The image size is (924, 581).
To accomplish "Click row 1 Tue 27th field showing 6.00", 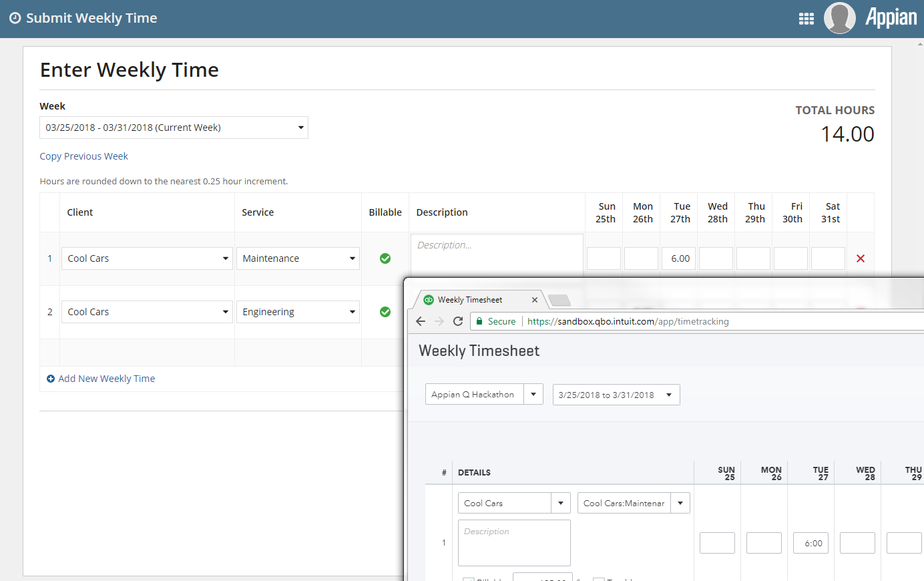I will tap(678, 258).
